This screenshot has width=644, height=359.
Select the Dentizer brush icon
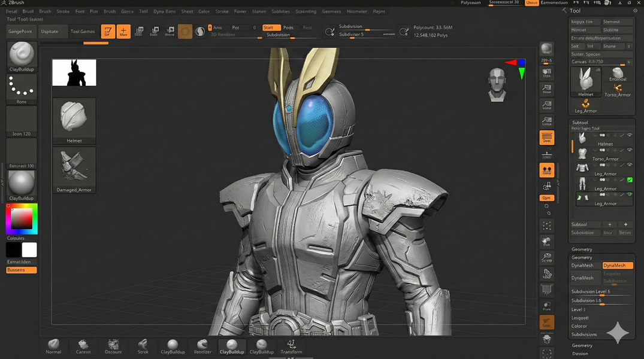pyautogui.click(x=203, y=345)
